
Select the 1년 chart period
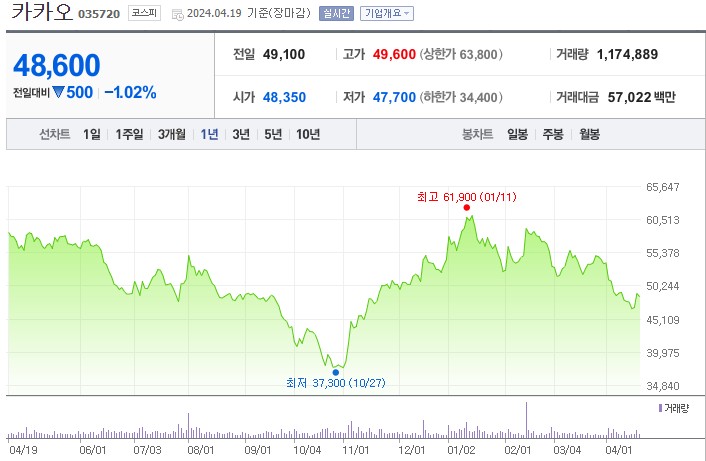point(209,134)
